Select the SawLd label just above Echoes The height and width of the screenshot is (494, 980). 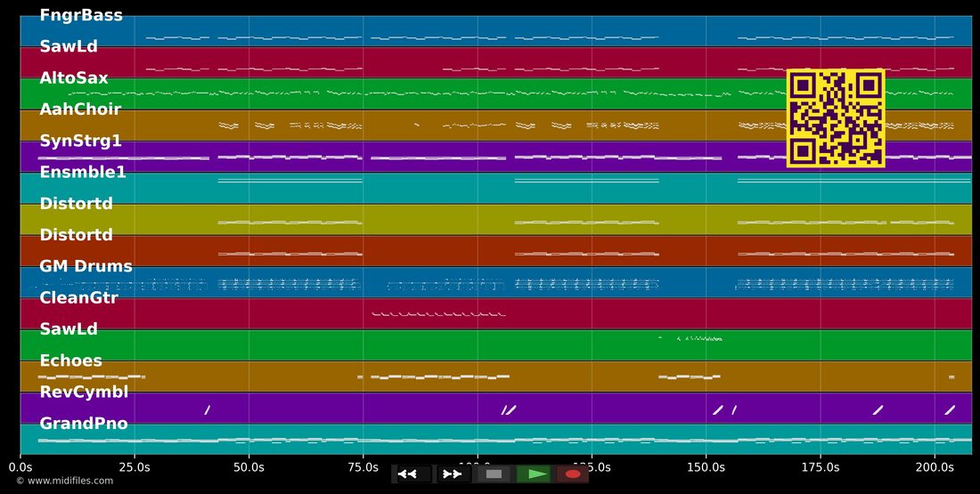click(x=68, y=329)
